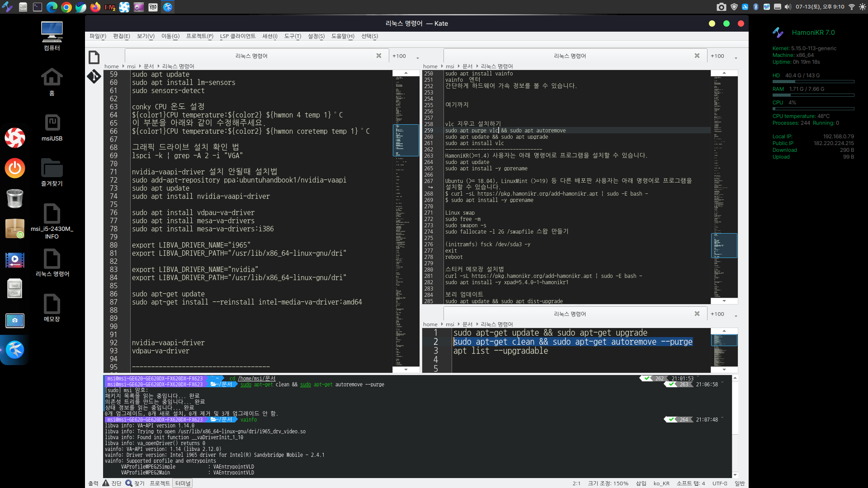Expand upper-right pane tab list dropdown arrow
Screen dimensions: 868x488
tap(736, 58)
